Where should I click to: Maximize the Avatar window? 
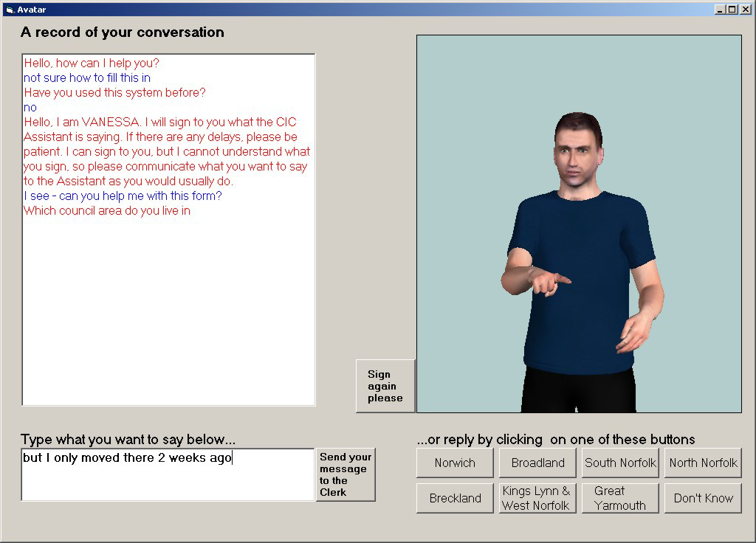732,9
